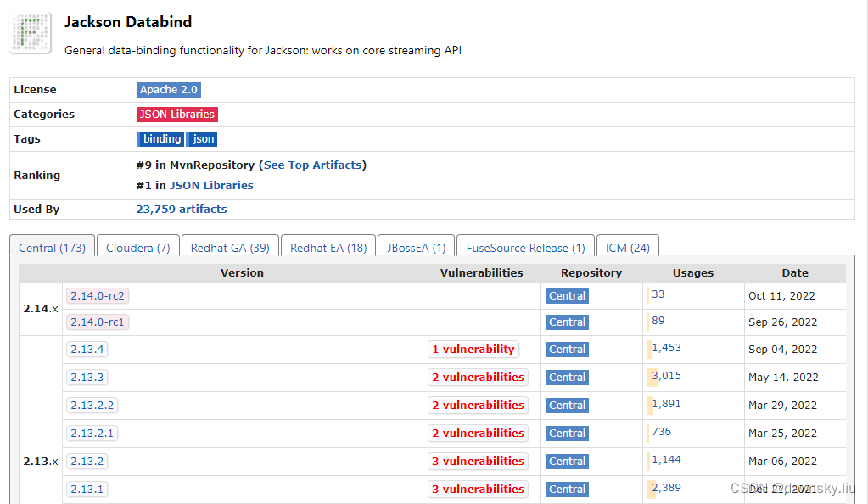
Task: Open version 2.13.3
Action: [x=87, y=378]
